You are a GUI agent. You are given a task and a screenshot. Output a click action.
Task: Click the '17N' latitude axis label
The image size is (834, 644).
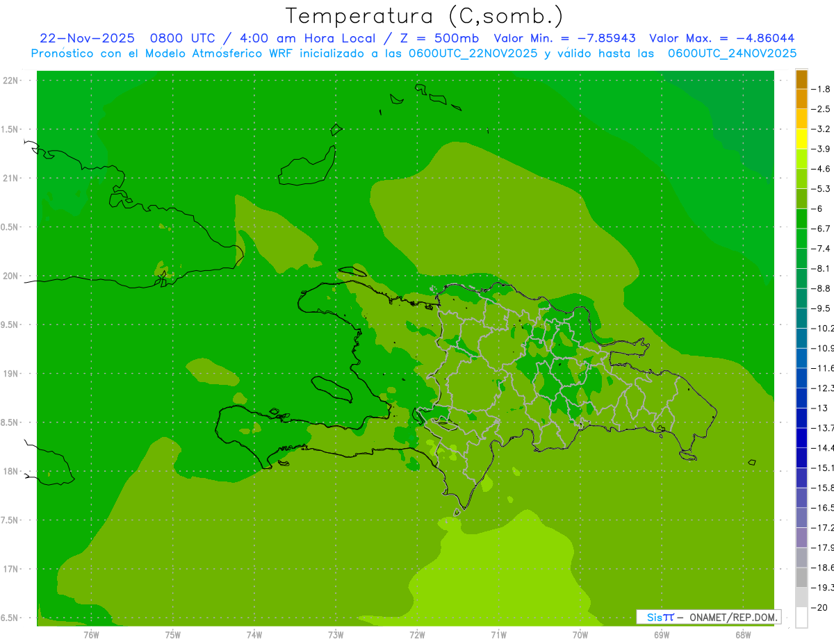pyautogui.click(x=10, y=569)
